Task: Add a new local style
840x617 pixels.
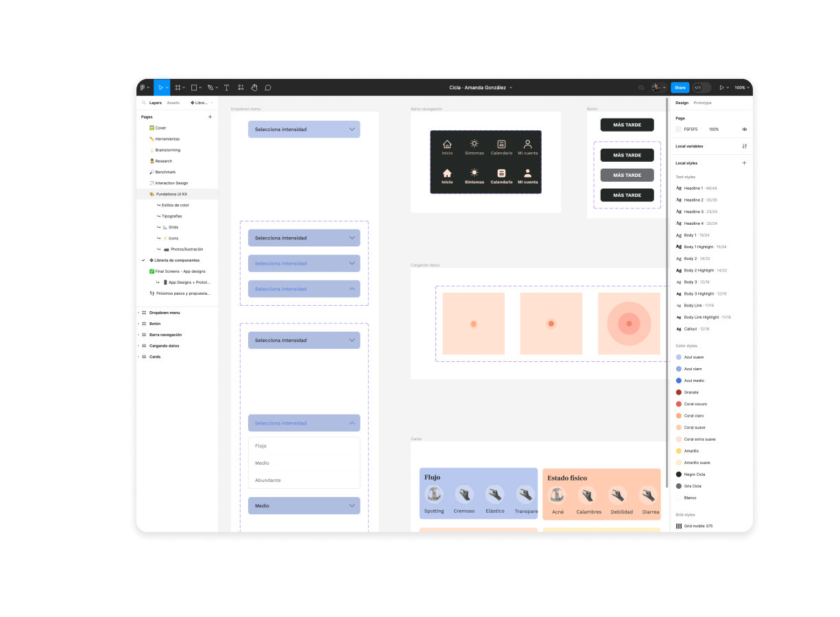Action: [x=744, y=163]
